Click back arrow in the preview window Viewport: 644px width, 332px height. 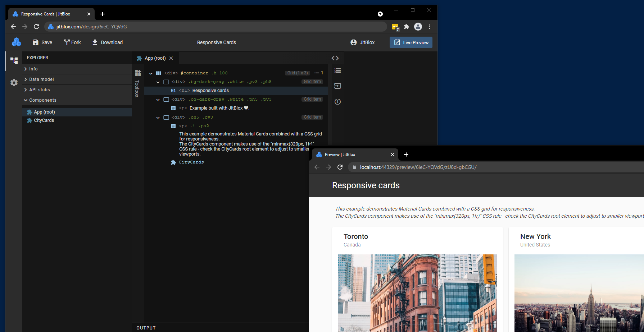(317, 167)
